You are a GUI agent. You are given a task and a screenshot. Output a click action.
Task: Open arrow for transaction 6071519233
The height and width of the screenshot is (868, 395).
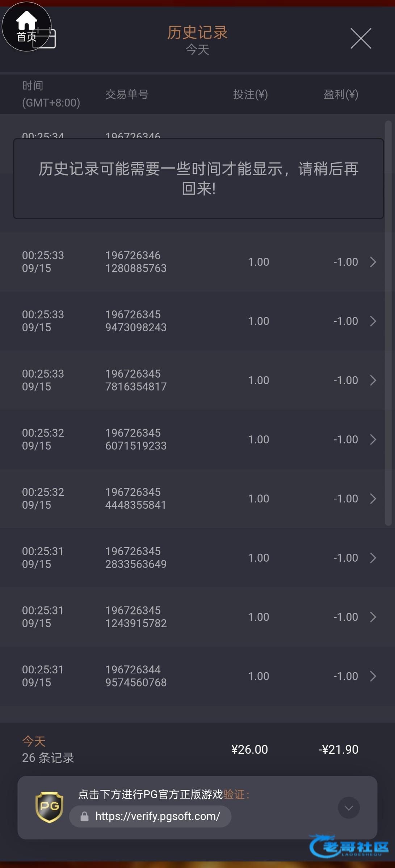tap(373, 439)
